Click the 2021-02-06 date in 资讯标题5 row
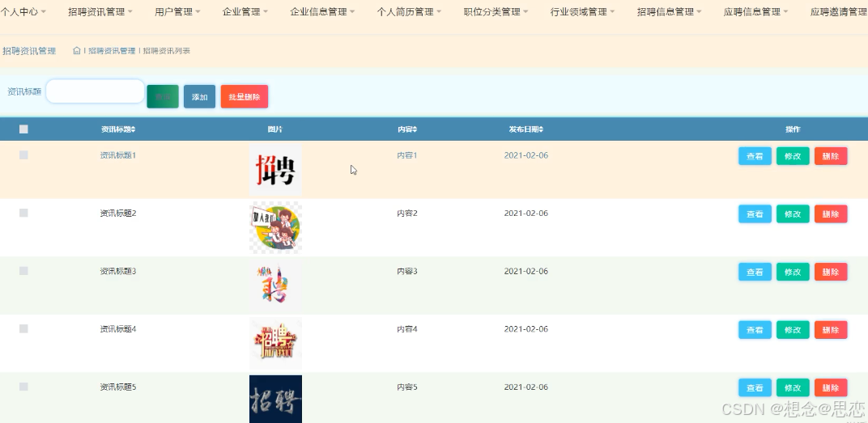 (525, 387)
